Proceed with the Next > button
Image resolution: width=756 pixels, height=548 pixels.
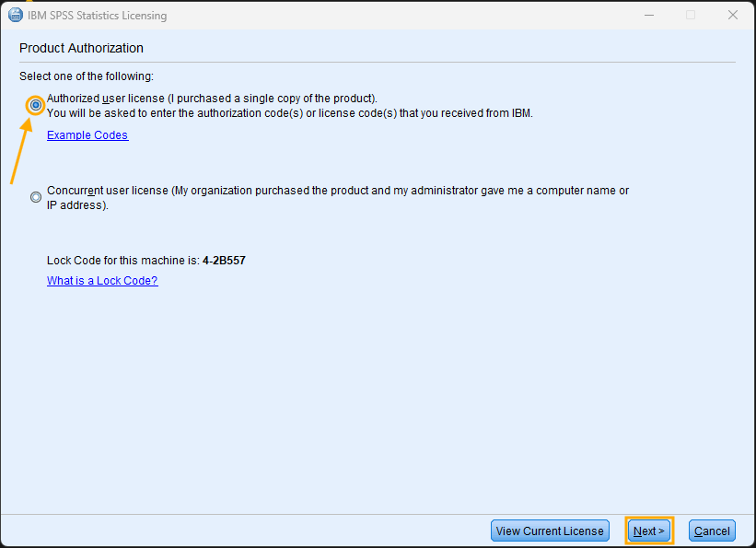[649, 531]
